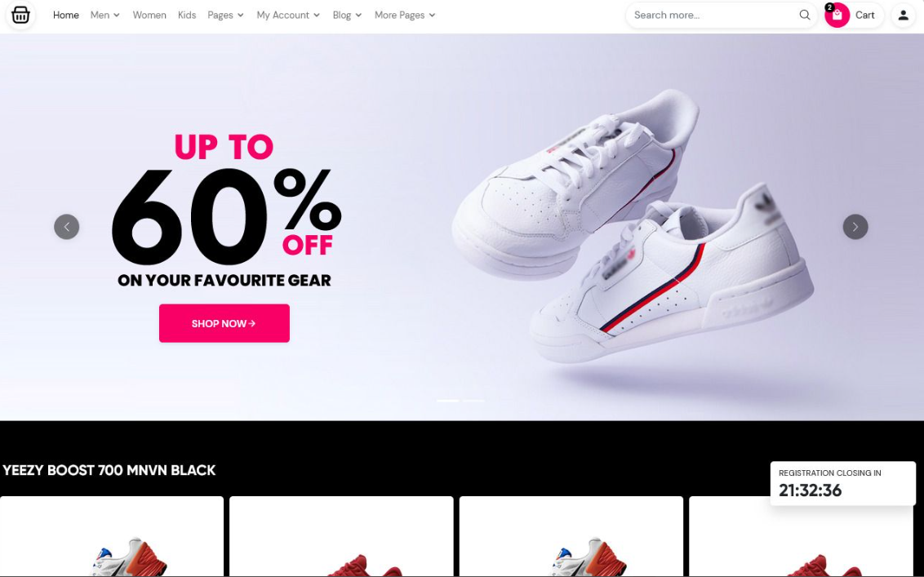The width and height of the screenshot is (924, 577).
Task: Click the search magnifier icon
Action: pos(804,15)
